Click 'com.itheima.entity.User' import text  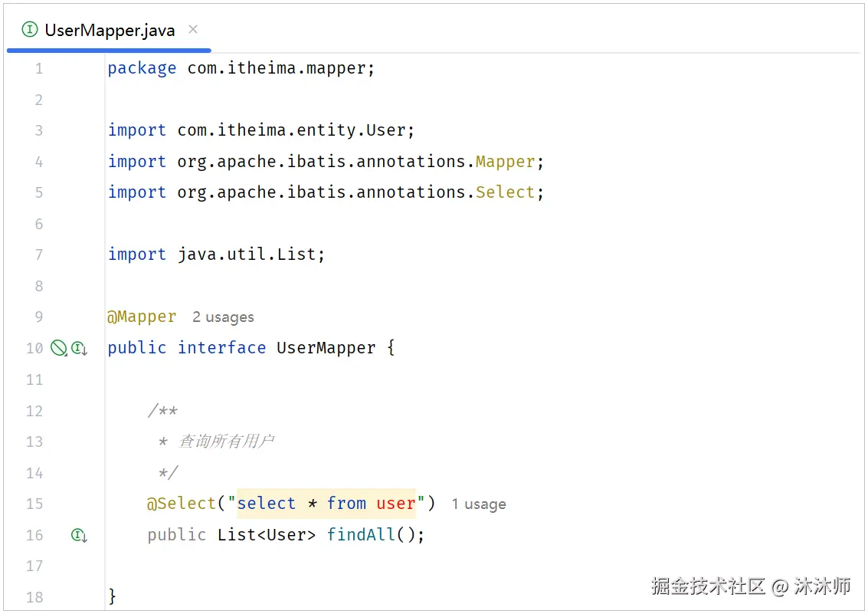[x=292, y=130]
